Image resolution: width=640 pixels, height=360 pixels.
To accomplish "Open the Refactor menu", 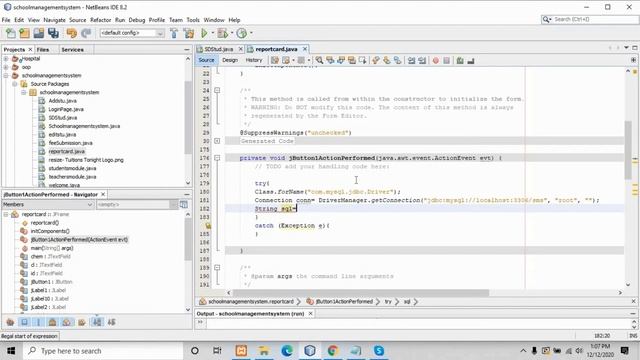I will point(100,20).
